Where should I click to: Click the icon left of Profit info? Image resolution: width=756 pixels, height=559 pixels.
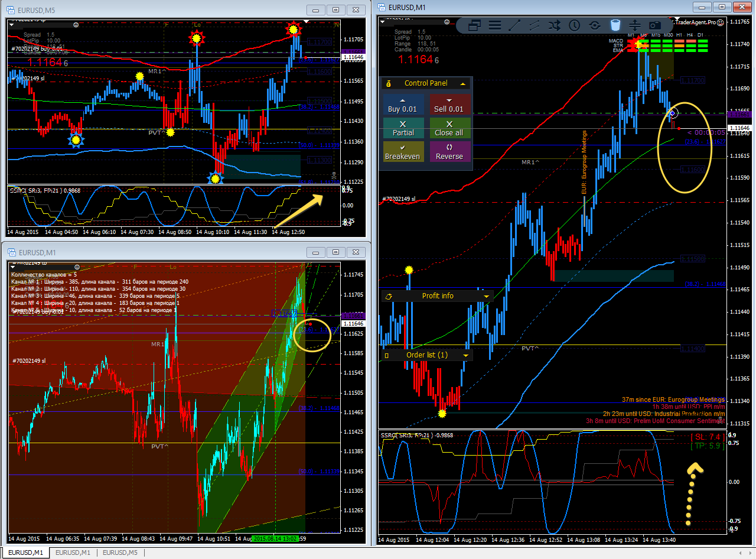click(x=389, y=295)
